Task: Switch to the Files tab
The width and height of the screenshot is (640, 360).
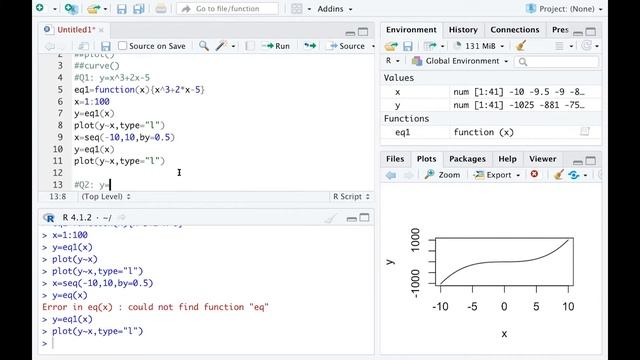Action: click(x=395, y=159)
